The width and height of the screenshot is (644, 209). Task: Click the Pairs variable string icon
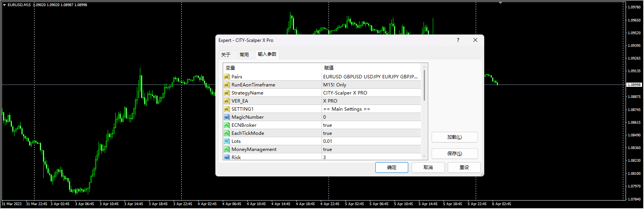pos(227,77)
